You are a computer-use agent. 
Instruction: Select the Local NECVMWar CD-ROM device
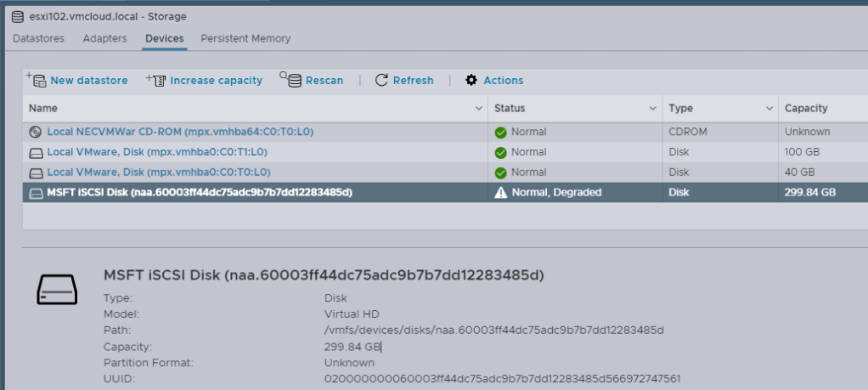(180, 132)
